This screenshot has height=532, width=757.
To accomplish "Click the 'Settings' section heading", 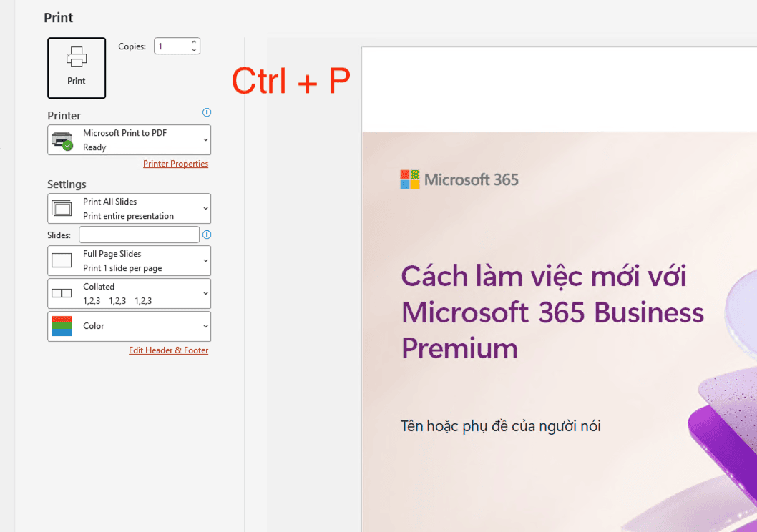I will (x=67, y=184).
